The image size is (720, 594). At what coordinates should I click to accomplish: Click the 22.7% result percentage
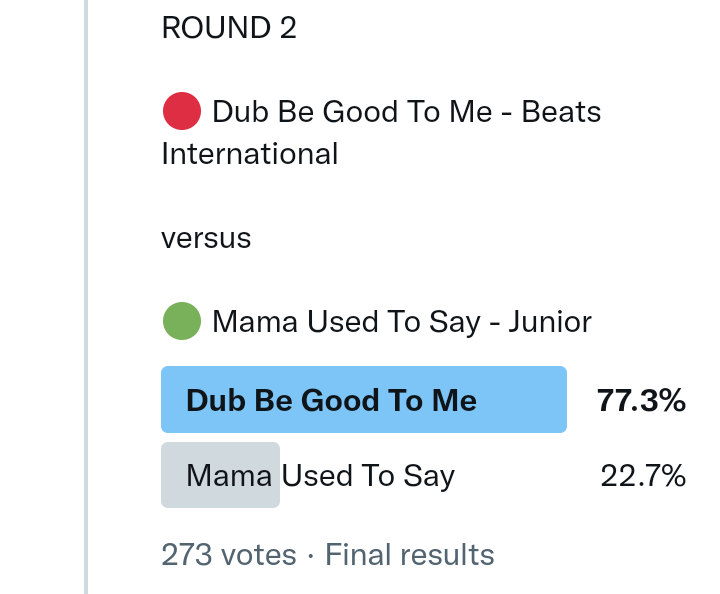coord(643,476)
